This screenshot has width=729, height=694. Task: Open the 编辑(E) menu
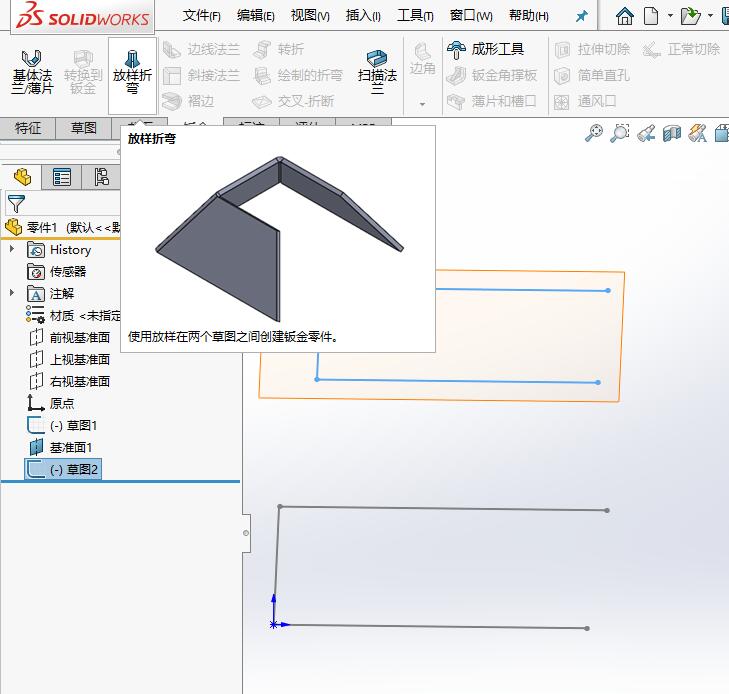(255, 16)
